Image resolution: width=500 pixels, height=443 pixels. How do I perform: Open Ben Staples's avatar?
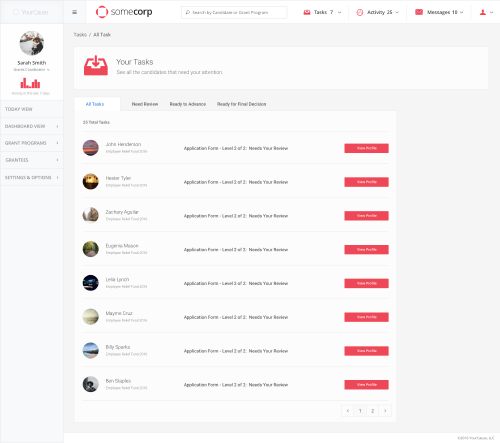tap(91, 384)
